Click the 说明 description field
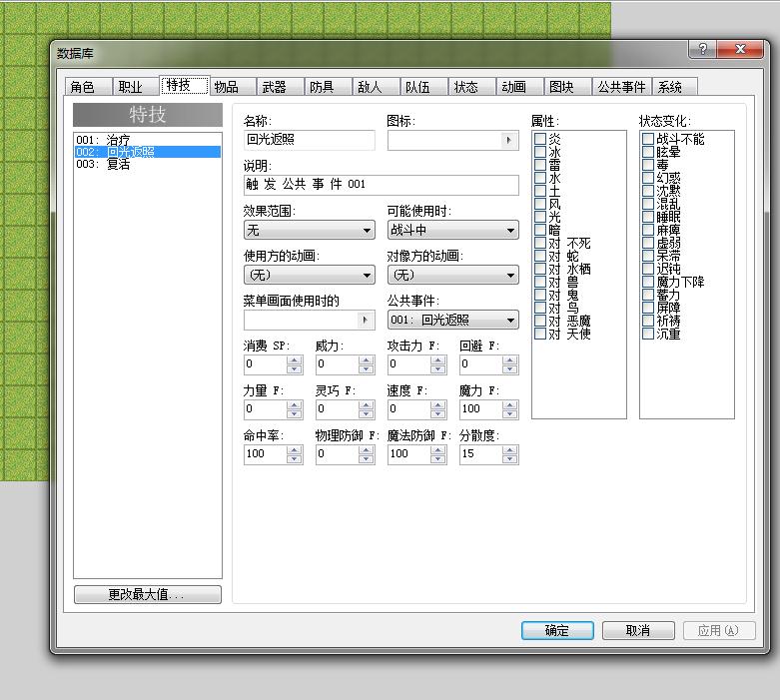Viewport: 780px width, 700px height. (382, 185)
